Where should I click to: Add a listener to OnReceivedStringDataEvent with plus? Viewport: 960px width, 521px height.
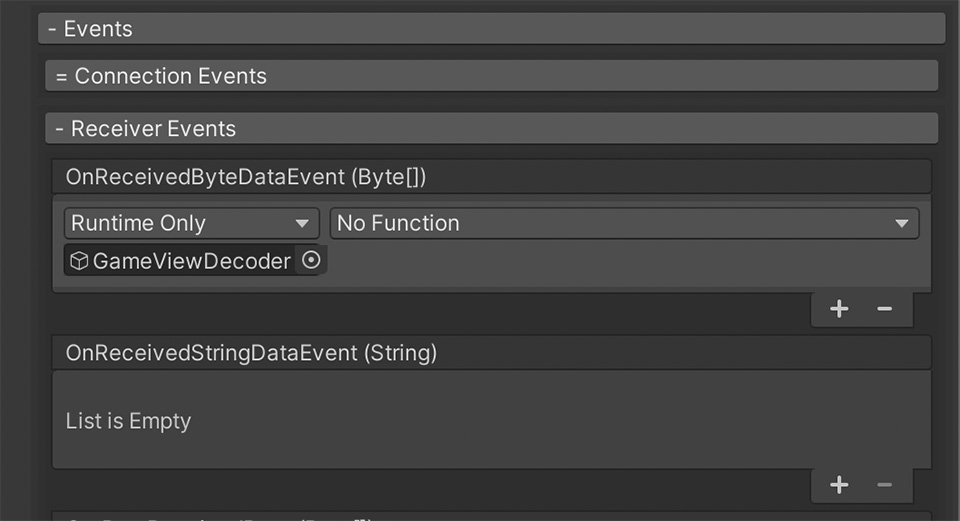pos(839,485)
